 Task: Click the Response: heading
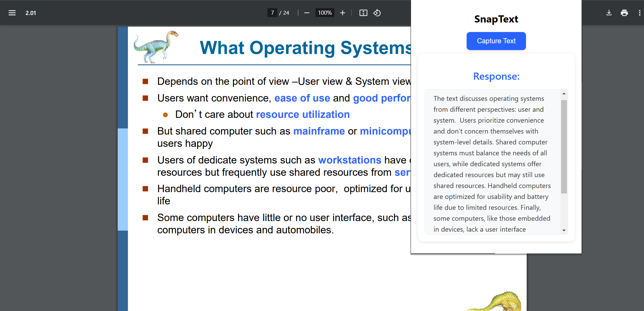coord(496,76)
